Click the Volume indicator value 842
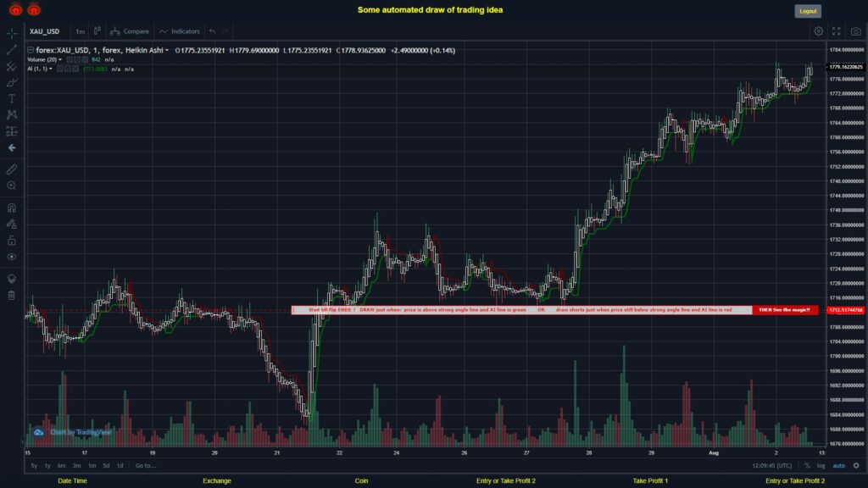 tap(96, 59)
